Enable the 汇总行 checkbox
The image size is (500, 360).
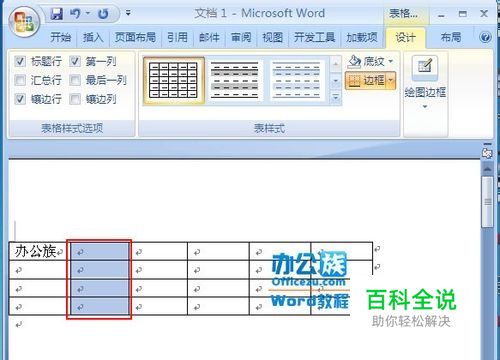pos(20,80)
